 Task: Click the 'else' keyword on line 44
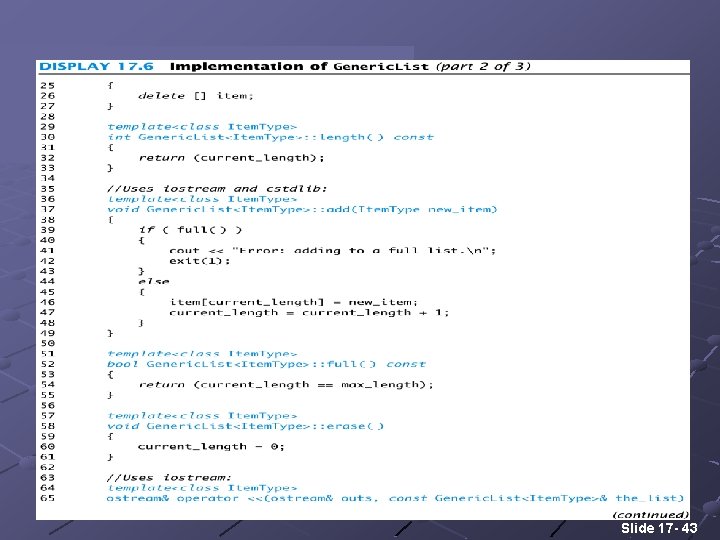[x=154, y=281]
